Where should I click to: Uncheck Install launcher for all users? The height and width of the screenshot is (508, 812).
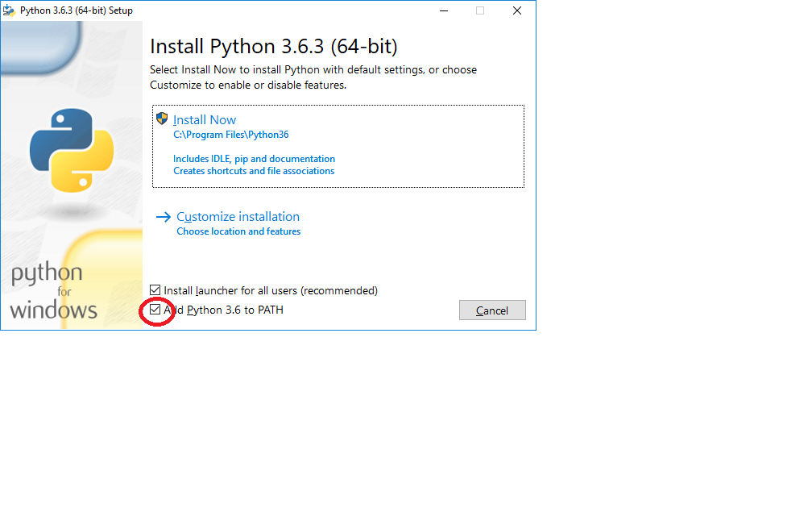point(155,290)
